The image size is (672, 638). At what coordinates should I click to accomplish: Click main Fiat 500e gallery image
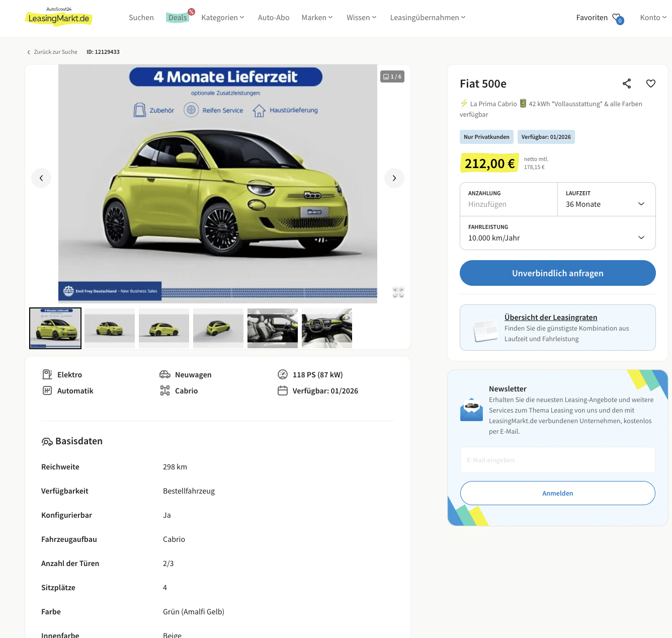[218, 184]
